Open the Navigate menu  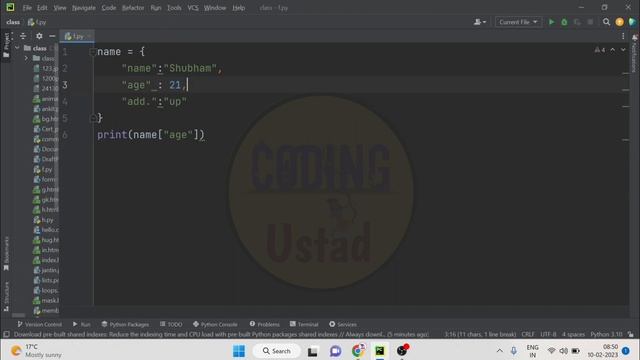tap(84, 8)
